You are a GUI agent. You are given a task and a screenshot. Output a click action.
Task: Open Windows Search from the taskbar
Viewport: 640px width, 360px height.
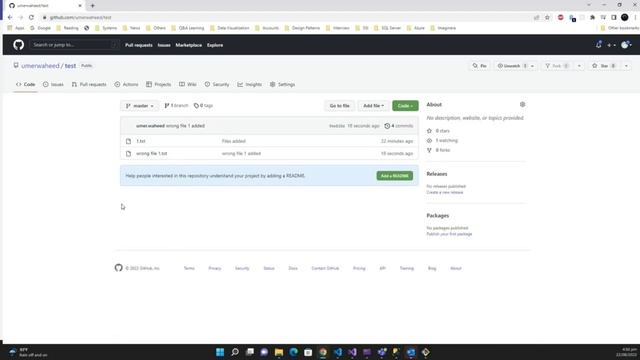235,352
